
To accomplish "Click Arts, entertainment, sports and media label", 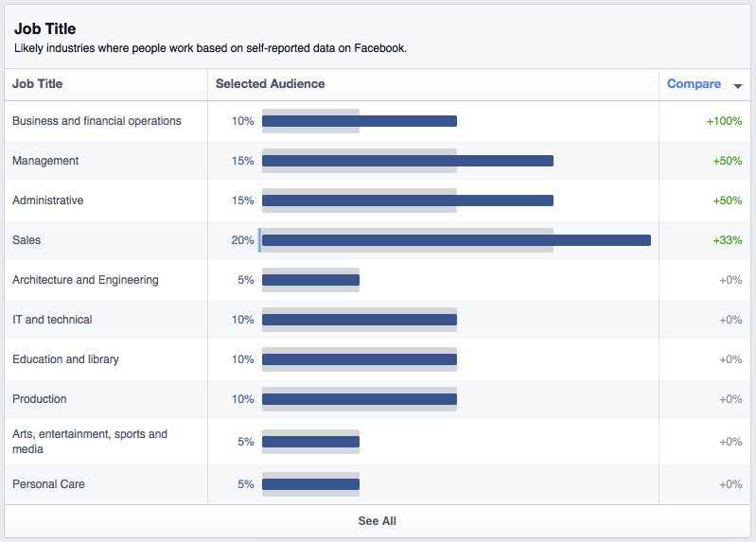I will point(90,442).
